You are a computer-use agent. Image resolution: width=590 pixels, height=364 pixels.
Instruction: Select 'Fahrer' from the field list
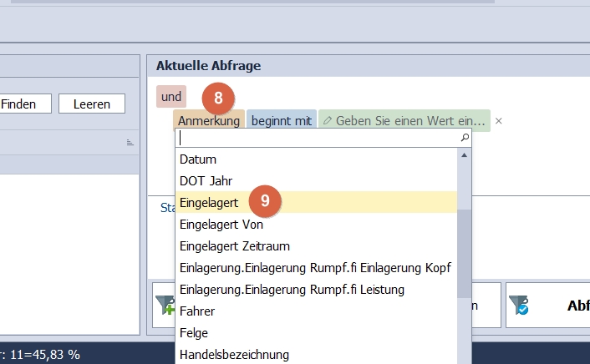click(197, 311)
